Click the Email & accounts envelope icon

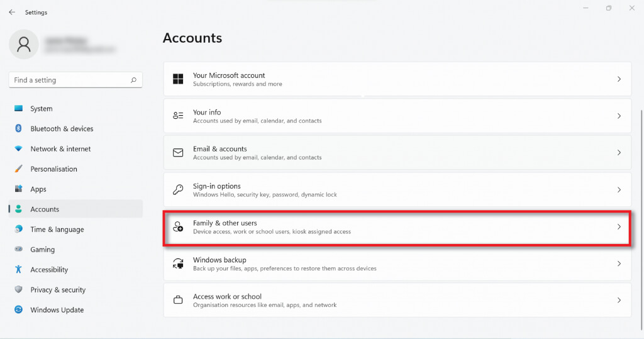coord(178,153)
